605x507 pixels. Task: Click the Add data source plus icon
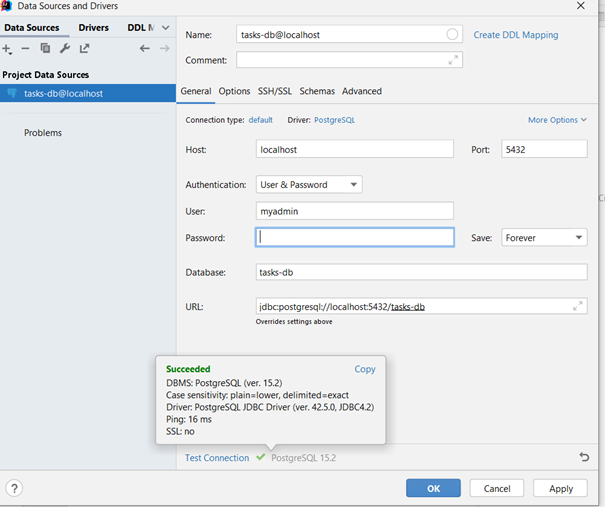click(x=7, y=48)
